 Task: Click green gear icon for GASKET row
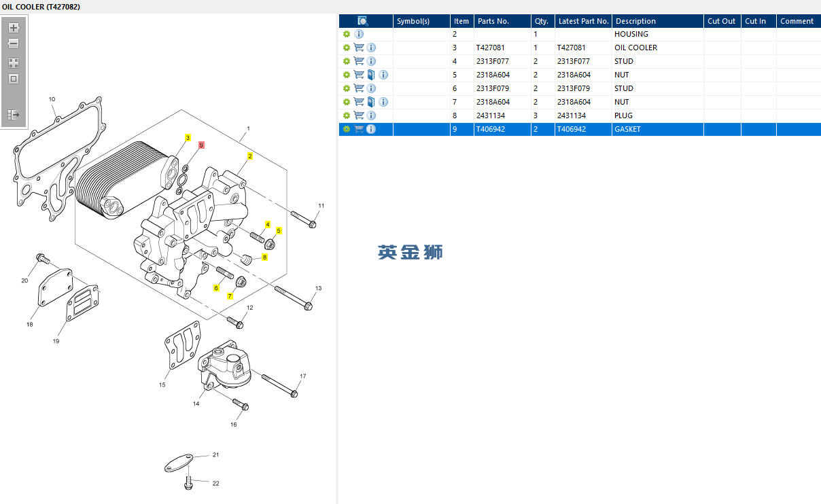pyautogui.click(x=347, y=129)
